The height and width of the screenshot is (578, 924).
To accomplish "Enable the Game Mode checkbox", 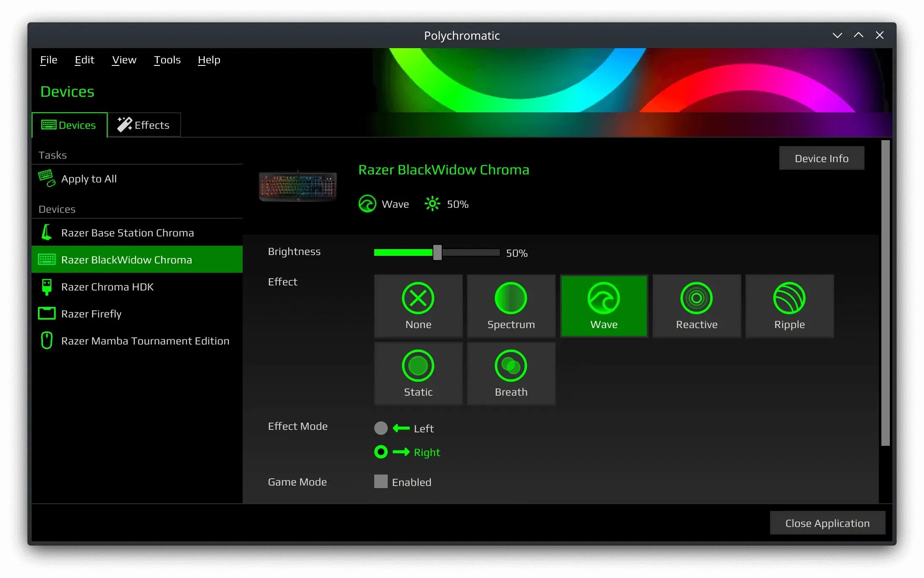I will point(381,482).
